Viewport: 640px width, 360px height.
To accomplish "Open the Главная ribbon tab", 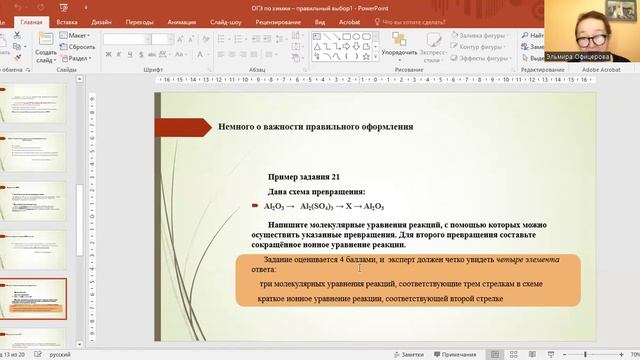I will [x=31, y=22].
